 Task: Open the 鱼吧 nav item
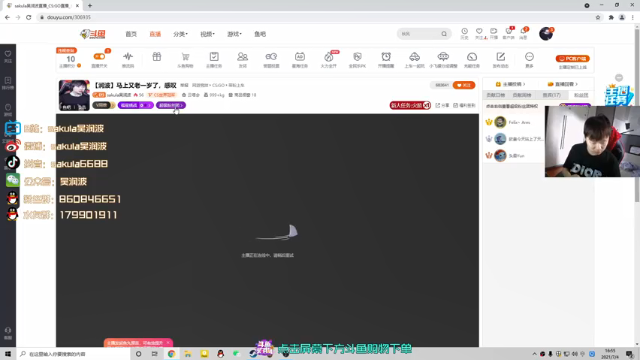coord(260,34)
